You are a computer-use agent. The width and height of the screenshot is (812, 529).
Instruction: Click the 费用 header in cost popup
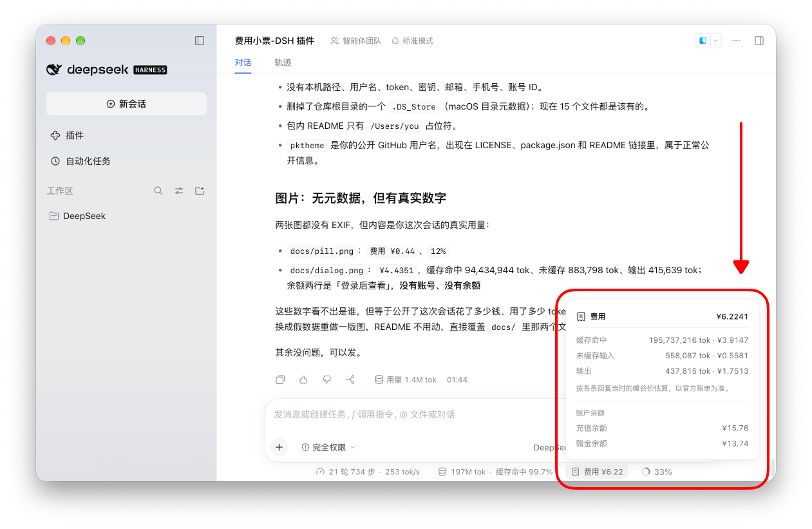pyautogui.click(x=591, y=316)
